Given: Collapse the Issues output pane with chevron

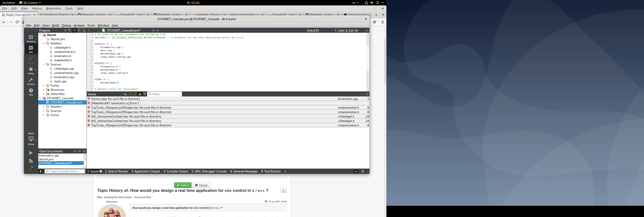Looking at the screenshot, I should (362, 94).
